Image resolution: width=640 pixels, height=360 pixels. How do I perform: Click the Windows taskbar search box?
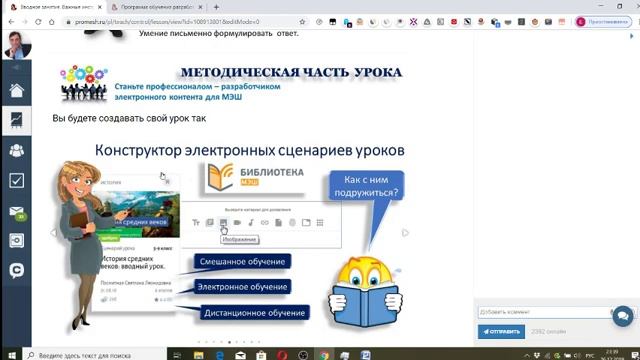(95, 355)
